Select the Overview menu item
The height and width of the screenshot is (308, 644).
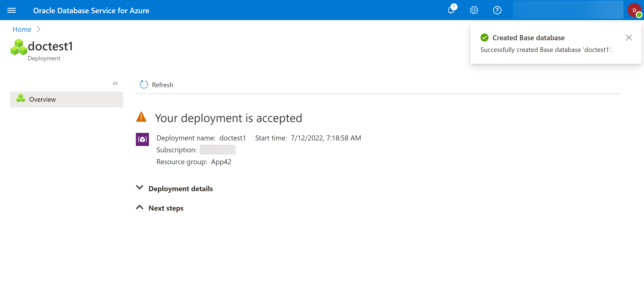(67, 99)
